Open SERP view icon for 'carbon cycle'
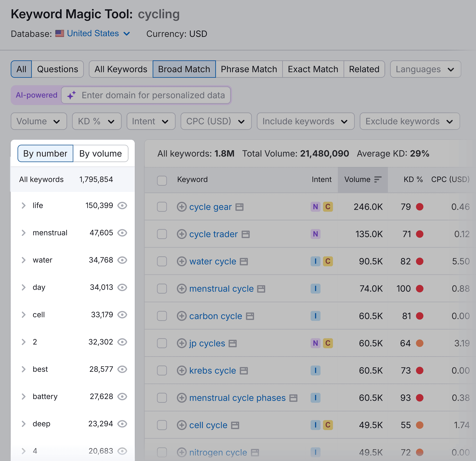Screen dimensions: 476x461 pos(250,316)
